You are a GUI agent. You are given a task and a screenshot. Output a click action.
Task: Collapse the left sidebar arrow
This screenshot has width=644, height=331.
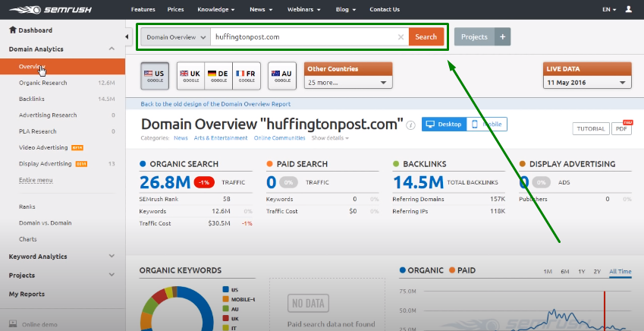(127, 36)
